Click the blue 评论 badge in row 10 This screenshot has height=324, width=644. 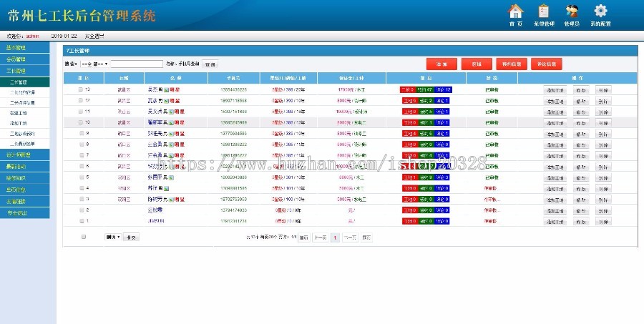441,122
